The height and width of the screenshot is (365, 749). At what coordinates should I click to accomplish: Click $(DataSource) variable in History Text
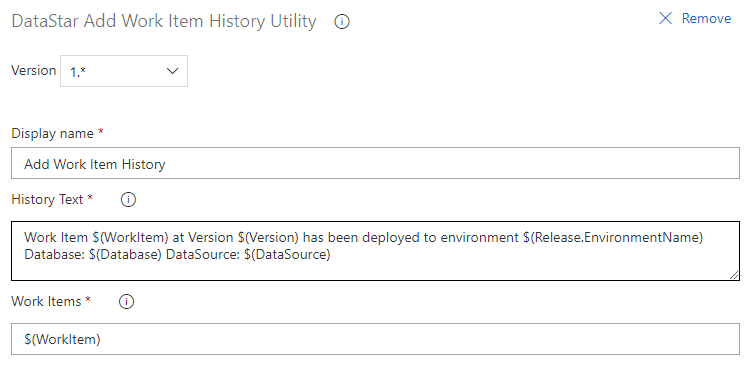[287, 255]
